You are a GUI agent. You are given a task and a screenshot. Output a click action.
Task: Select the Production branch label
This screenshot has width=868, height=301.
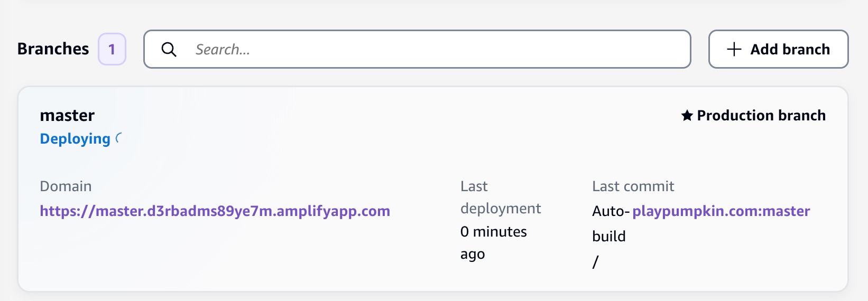click(761, 115)
